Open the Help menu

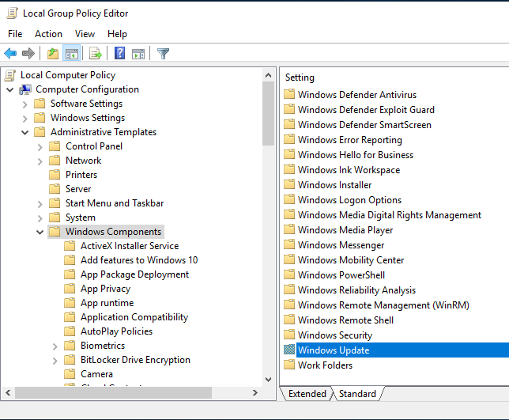click(117, 34)
